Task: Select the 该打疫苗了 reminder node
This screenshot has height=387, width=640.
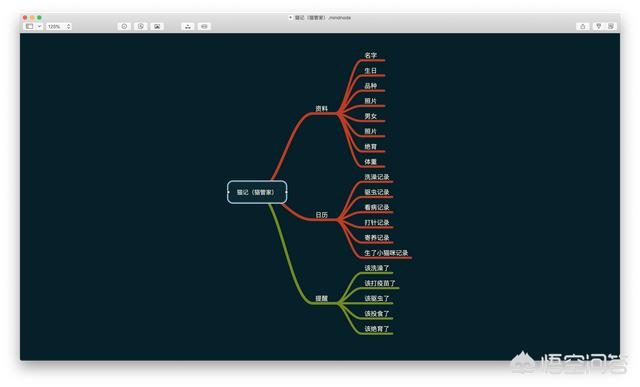Action: click(380, 283)
